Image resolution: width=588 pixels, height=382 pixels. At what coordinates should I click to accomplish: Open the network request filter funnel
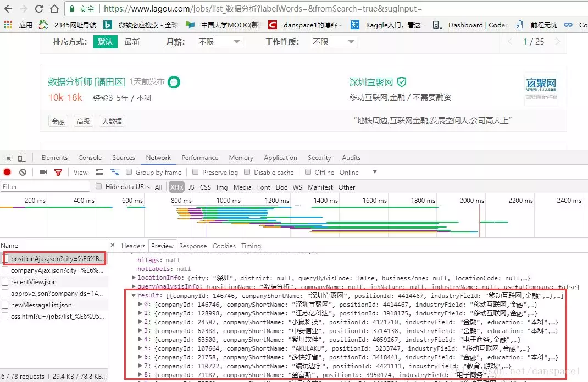[x=58, y=172]
